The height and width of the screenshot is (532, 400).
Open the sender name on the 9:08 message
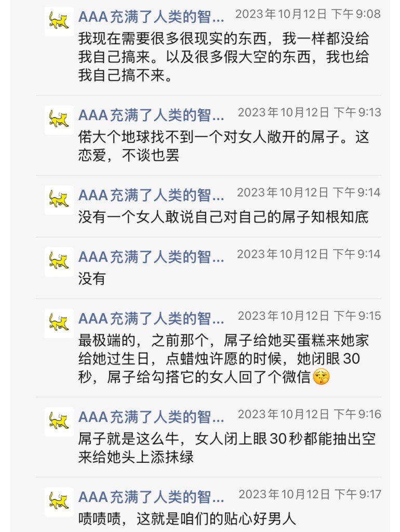(x=151, y=17)
